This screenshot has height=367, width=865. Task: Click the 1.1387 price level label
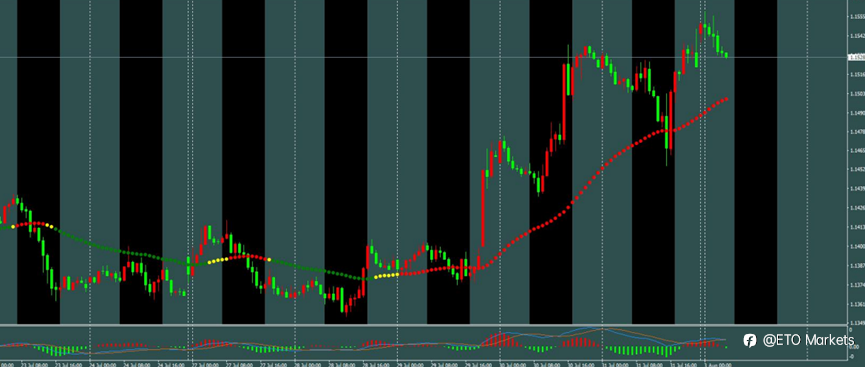coord(857,265)
